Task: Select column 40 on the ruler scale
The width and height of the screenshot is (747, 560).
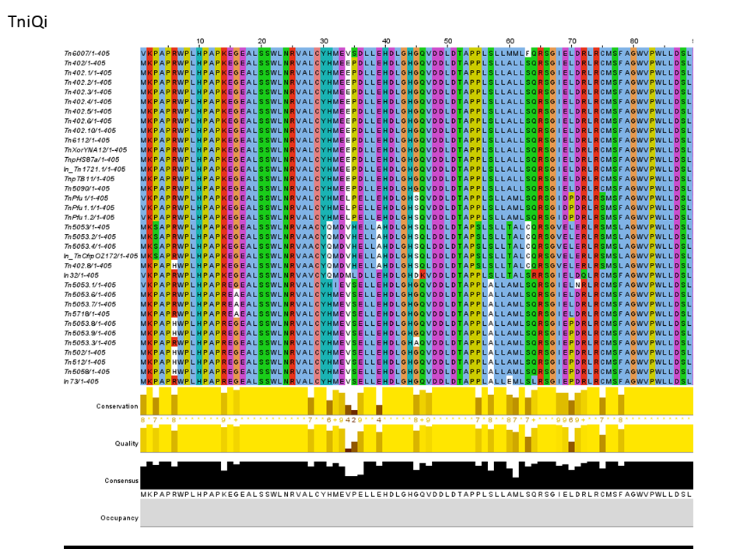Action: tap(386, 41)
